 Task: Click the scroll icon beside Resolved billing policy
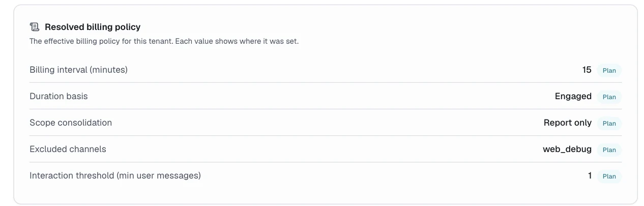point(35,27)
